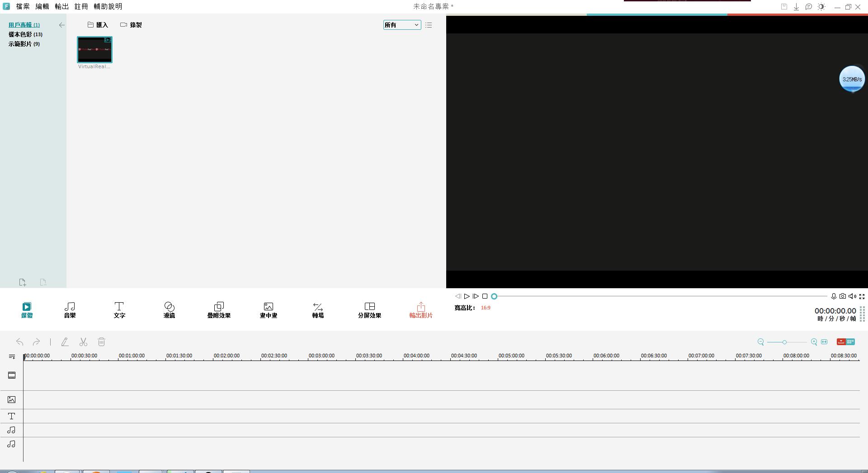Click the delete album icon

(43, 282)
